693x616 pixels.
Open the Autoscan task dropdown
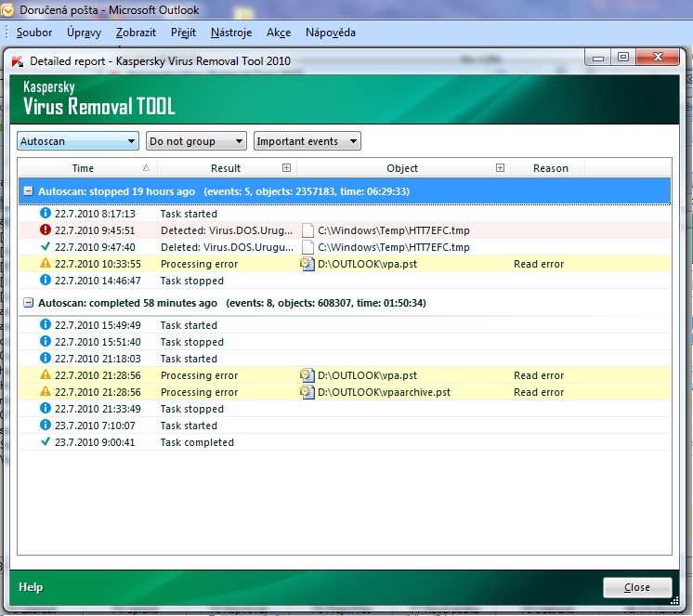point(78,141)
